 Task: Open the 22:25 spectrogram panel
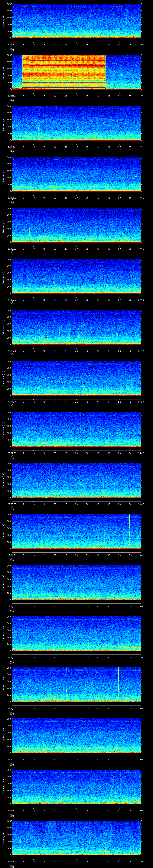pyautogui.click(x=76, y=582)
